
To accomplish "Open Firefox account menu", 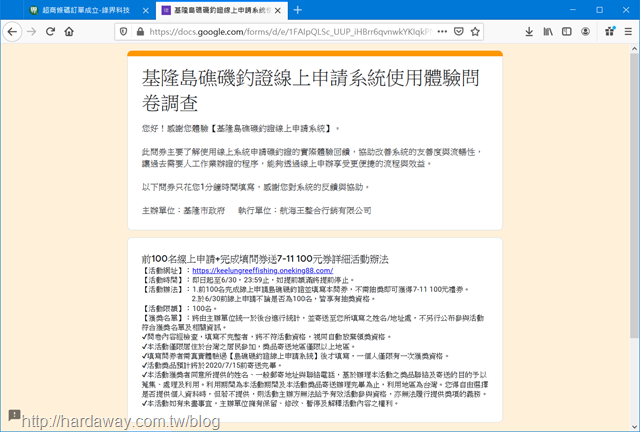I will coord(585,31).
